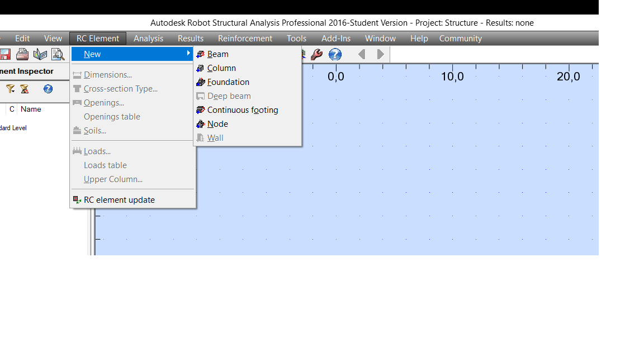Open the Add-Ins menu
The height and width of the screenshot is (362, 644).
coord(336,38)
